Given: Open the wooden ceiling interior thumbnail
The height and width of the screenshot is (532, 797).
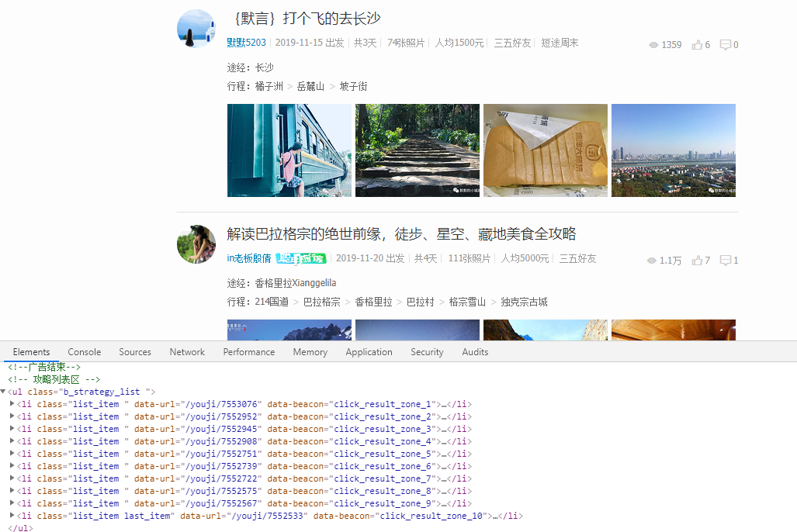Looking at the screenshot, I should (x=674, y=330).
